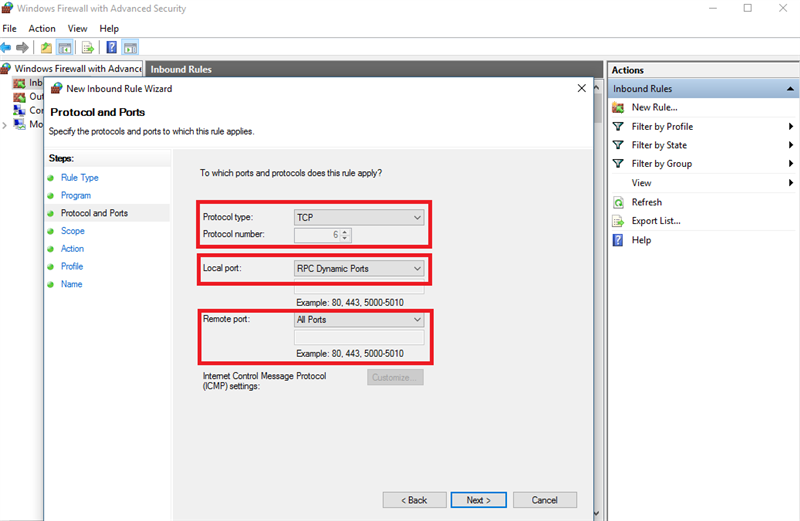The height and width of the screenshot is (521, 800).
Task: Open the Remote port dropdown
Action: 359,320
